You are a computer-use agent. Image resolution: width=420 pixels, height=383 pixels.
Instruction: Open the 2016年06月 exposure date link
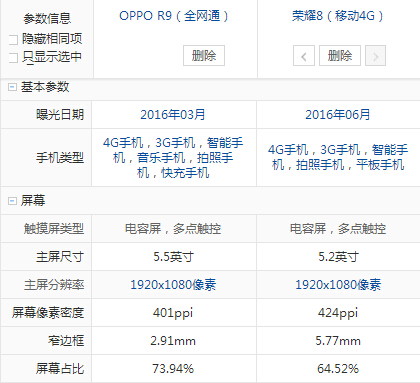(338, 115)
